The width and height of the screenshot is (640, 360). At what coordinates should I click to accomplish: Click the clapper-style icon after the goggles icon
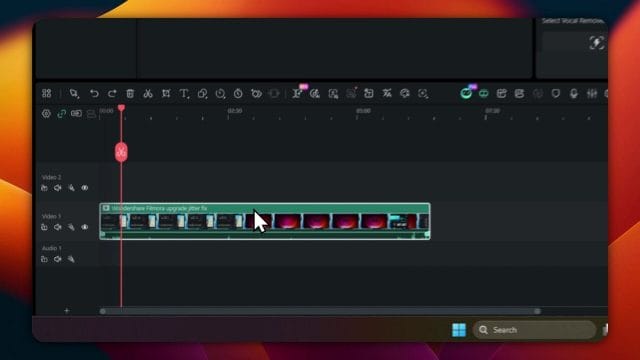tap(501, 93)
